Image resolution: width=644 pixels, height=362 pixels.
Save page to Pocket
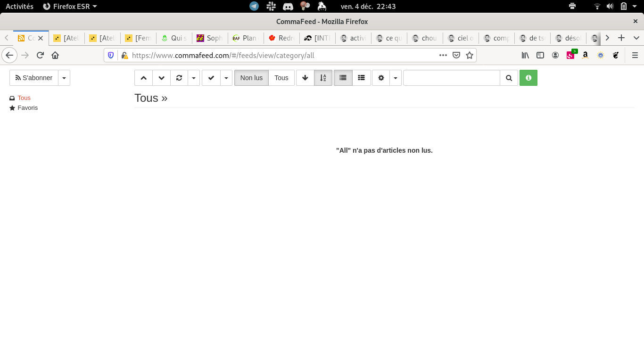coord(456,55)
